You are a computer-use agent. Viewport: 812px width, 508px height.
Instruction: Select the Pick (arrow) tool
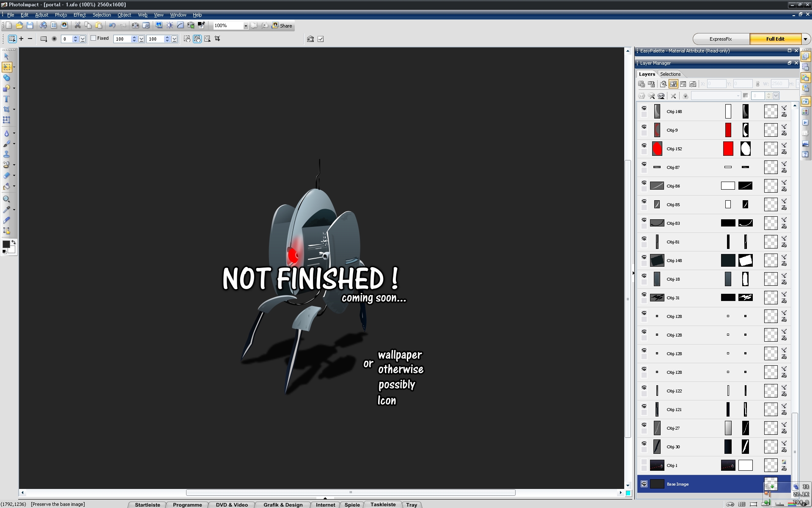pyautogui.click(x=6, y=56)
